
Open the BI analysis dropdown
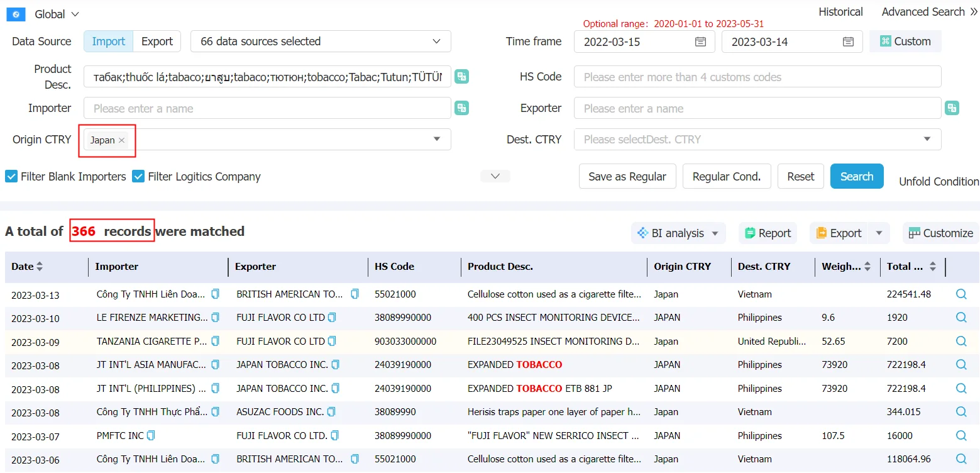point(678,233)
